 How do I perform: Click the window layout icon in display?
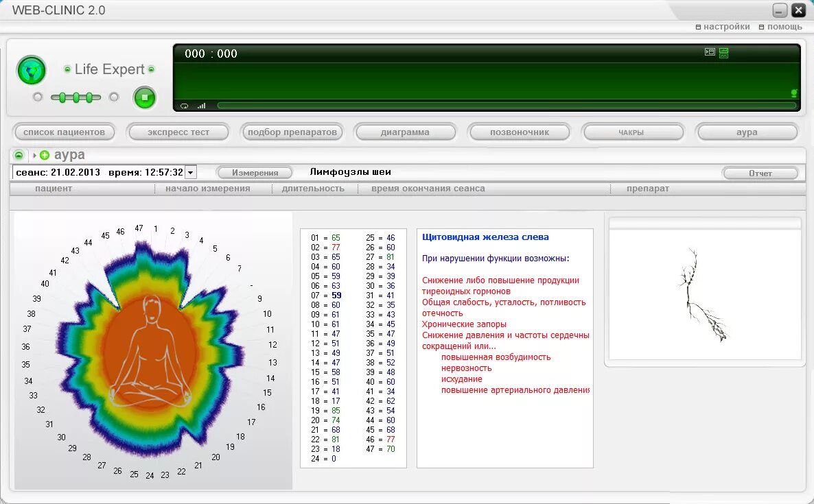point(710,52)
